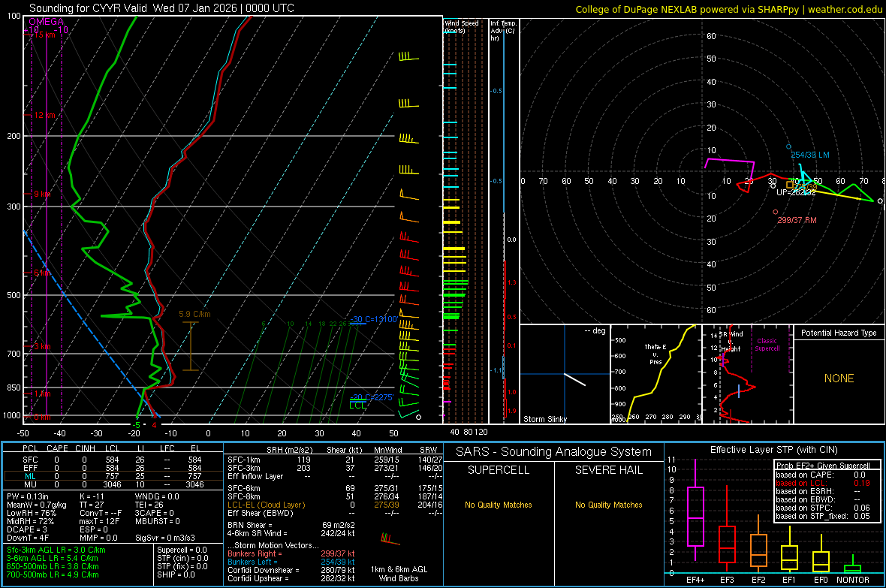886x588 pixels.
Task: Click the "Effective Layer STP (with CIN)" title
Action: point(773,450)
